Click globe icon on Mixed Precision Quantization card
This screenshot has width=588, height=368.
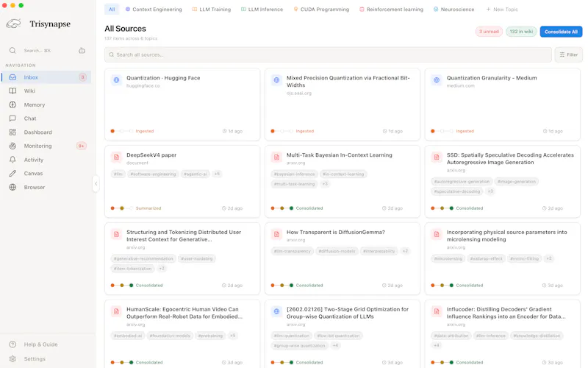point(277,80)
